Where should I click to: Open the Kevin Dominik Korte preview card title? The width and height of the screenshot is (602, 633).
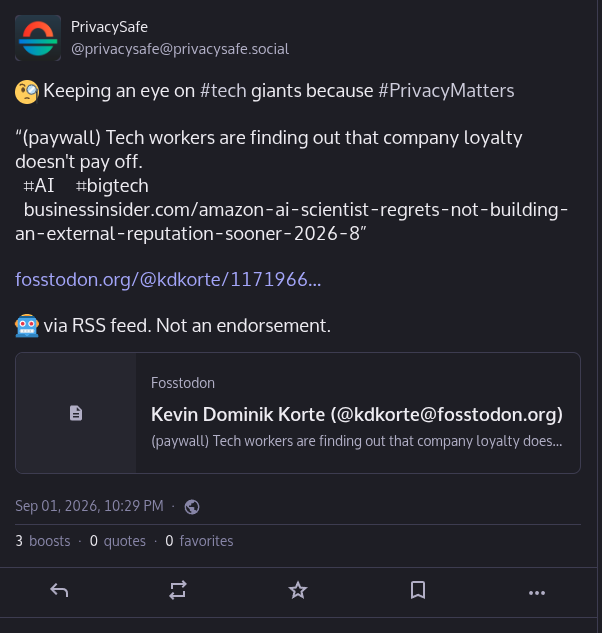click(x=357, y=415)
